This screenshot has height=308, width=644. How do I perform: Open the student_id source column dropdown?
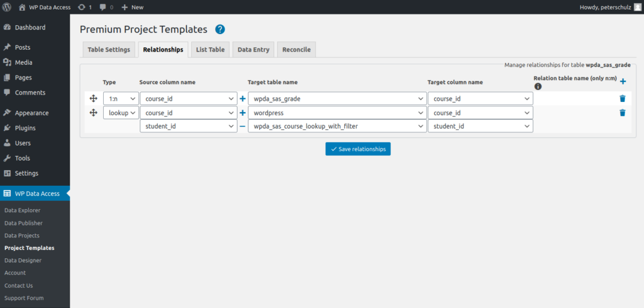(189, 126)
